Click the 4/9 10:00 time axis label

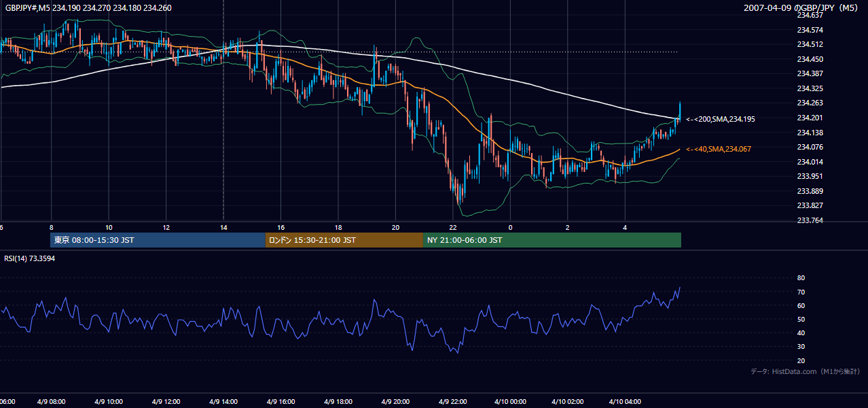coord(109,402)
